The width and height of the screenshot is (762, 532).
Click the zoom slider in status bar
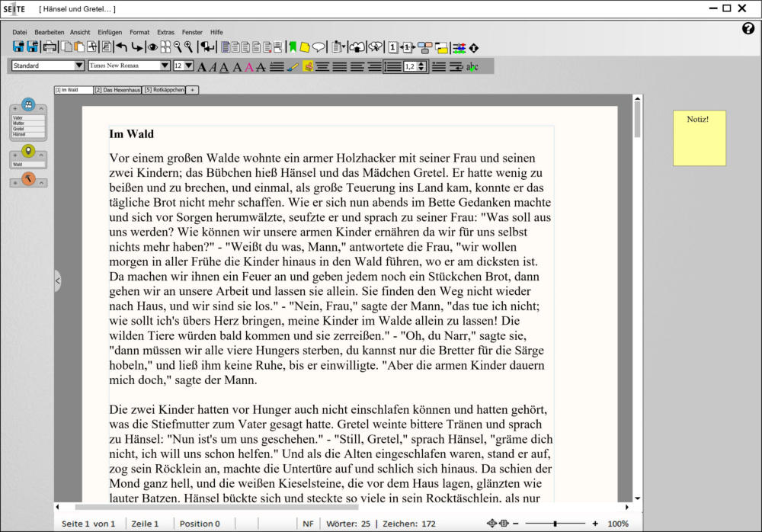click(x=555, y=524)
